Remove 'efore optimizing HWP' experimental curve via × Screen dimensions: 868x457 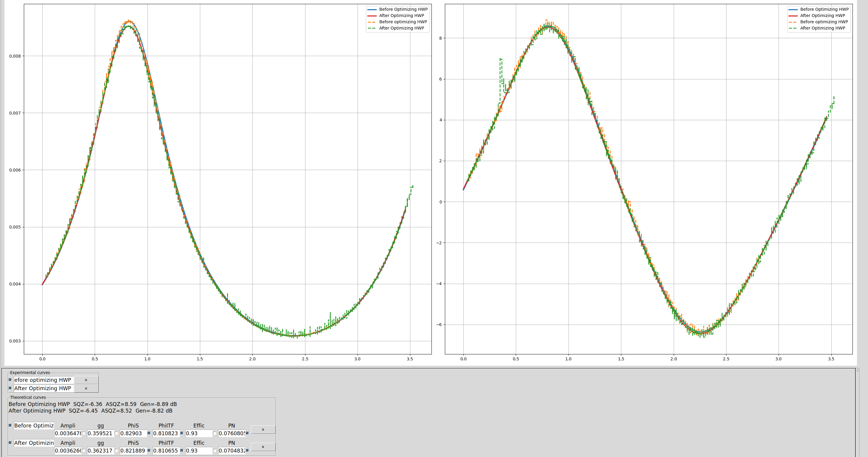(86, 380)
